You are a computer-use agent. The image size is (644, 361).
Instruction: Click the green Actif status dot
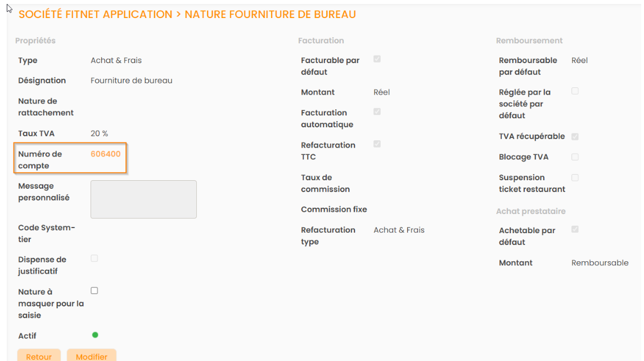(x=95, y=335)
